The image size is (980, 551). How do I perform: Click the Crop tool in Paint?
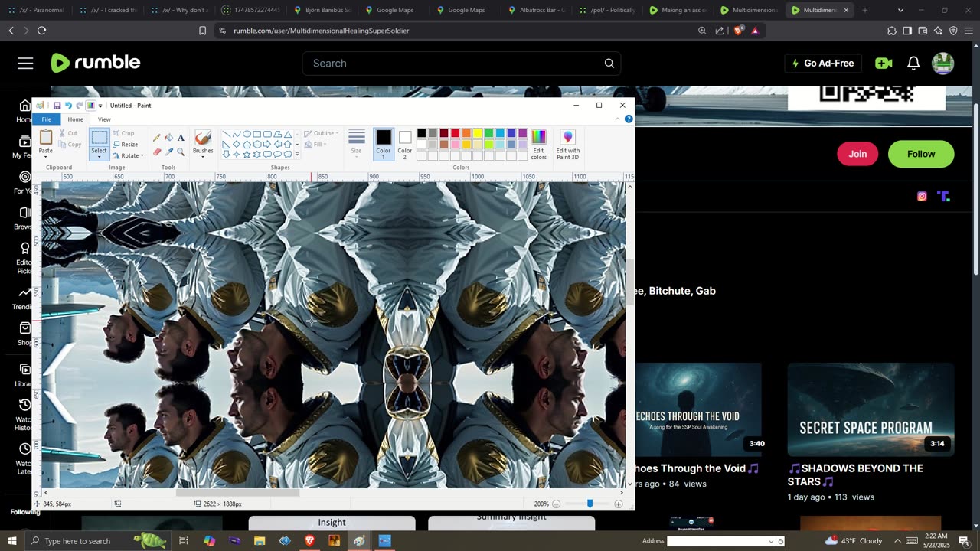click(x=123, y=133)
